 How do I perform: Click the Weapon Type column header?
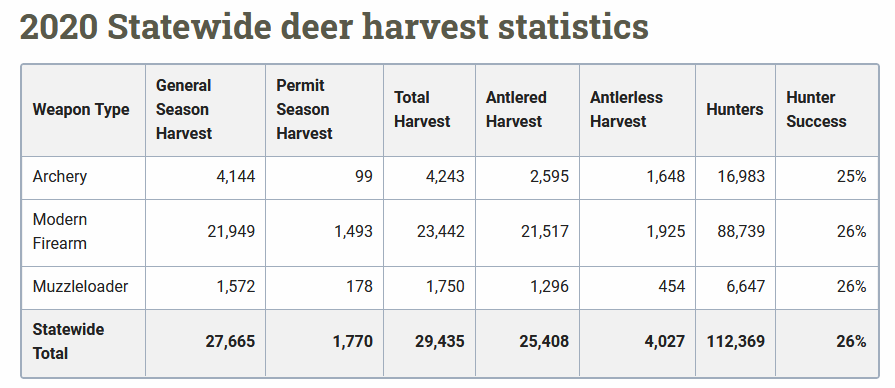coord(81,110)
